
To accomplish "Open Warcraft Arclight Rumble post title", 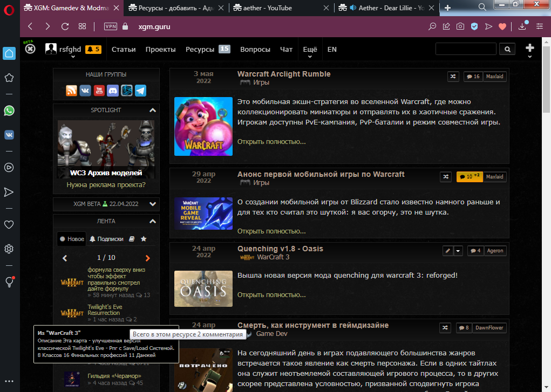I will (284, 74).
